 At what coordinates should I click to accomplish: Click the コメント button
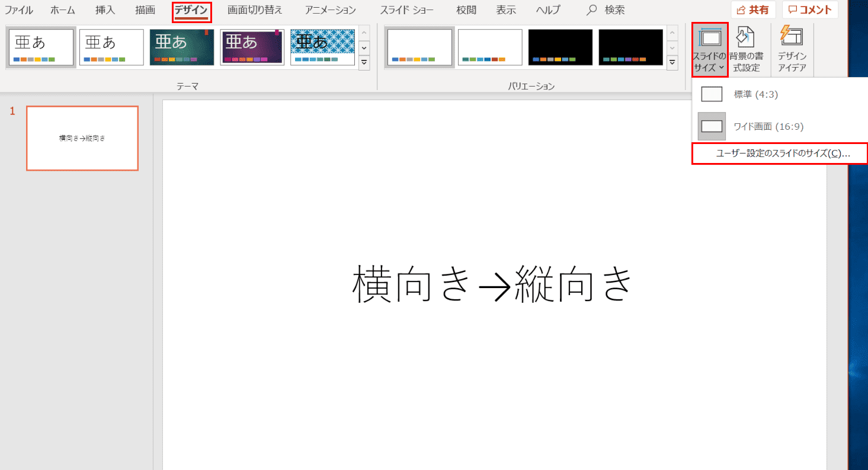click(x=810, y=10)
